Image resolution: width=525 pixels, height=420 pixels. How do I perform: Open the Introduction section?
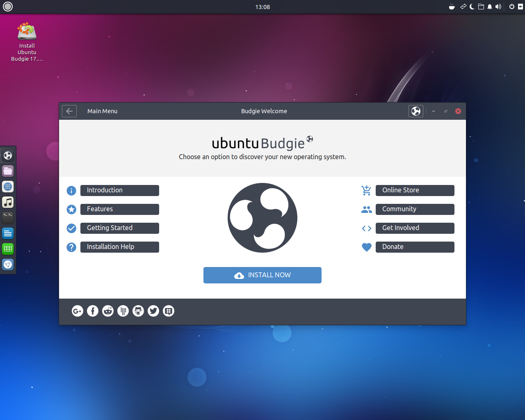click(x=120, y=190)
